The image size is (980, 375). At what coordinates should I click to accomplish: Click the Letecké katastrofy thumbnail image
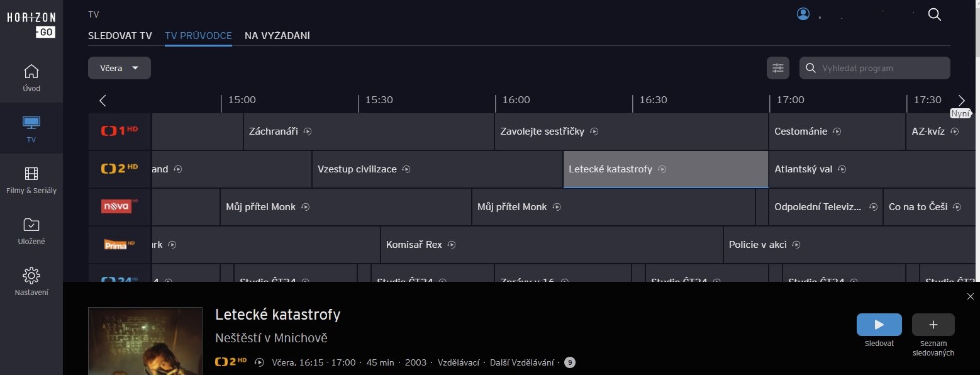(x=145, y=340)
